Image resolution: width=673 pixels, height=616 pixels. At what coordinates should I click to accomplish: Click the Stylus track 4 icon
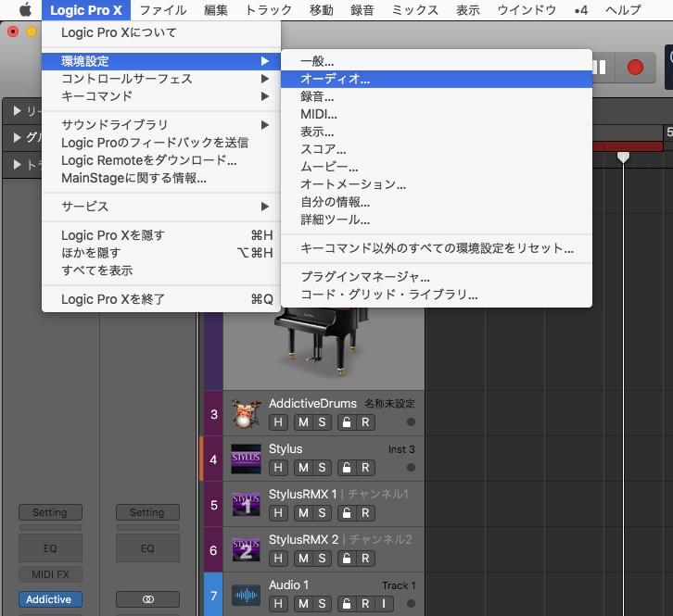tap(246, 459)
